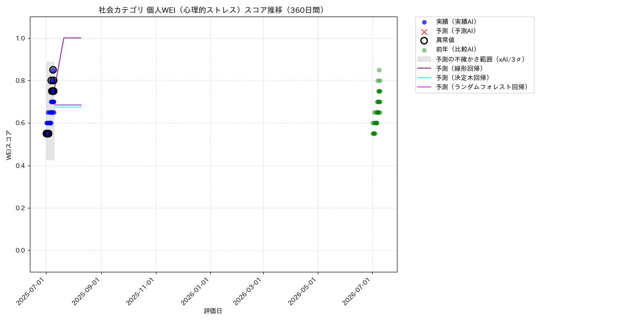Click the 0.6 y-axis tick label
This screenshot has width=644, height=322.
[20, 123]
